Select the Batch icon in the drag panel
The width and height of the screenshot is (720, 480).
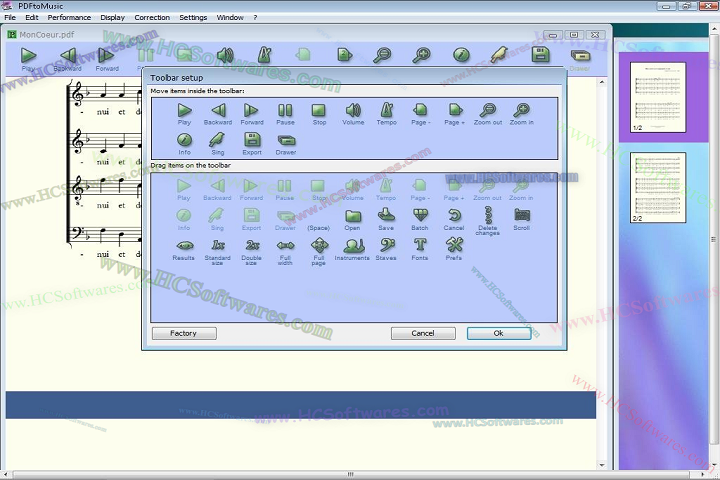coord(420,215)
